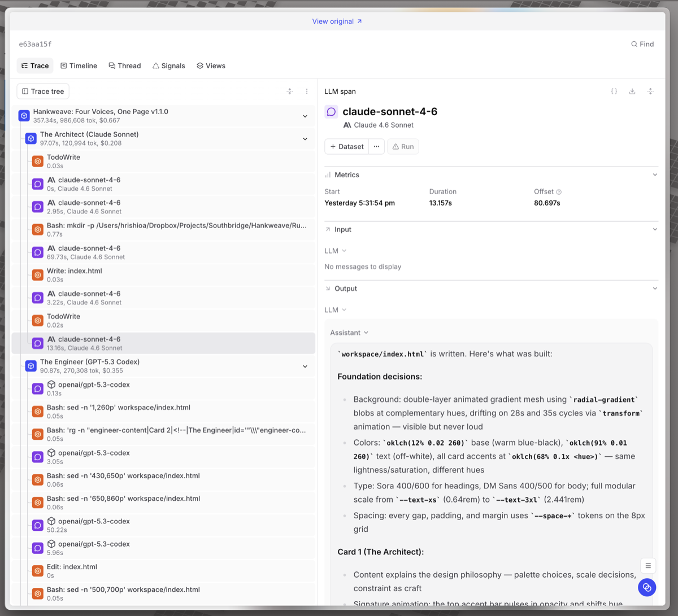This screenshot has width=678, height=616.
Task: Click the download icon in LLM span header
Action: click(x=632, y=91)
